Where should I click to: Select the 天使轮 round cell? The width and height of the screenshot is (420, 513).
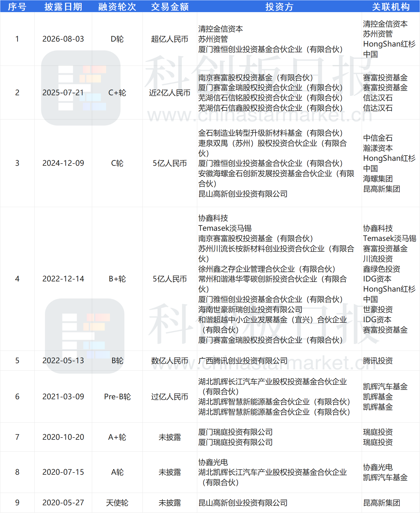point(117,503)
